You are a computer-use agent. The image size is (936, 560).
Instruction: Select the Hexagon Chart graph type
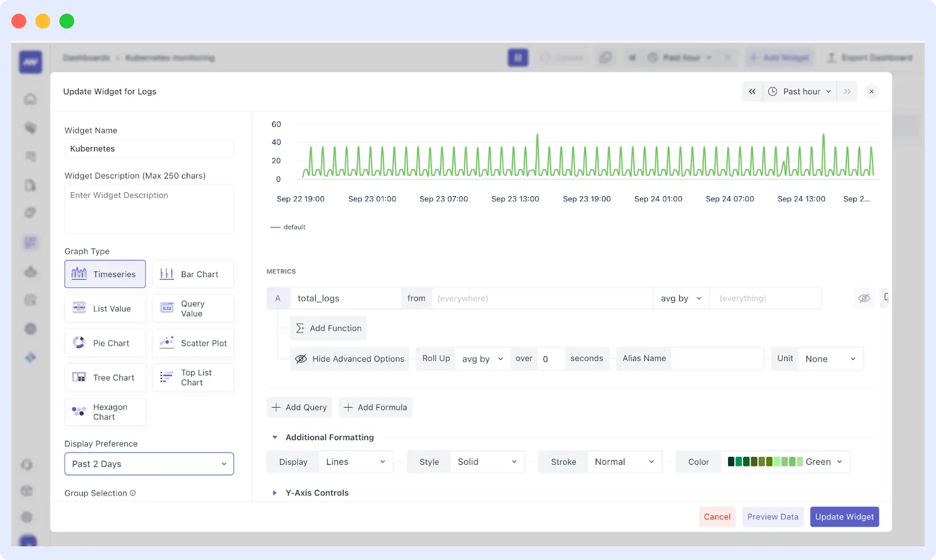click(105, 411)
